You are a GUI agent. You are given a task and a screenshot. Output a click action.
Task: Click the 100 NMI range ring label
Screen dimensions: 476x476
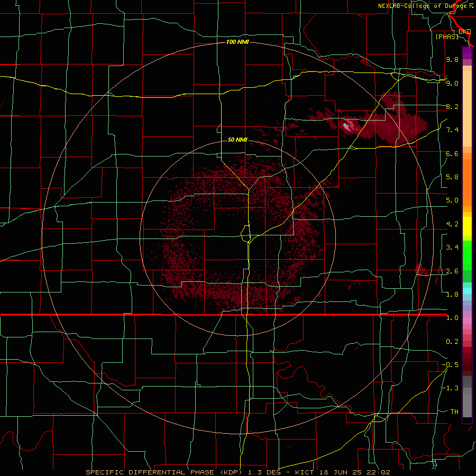click(x=237, y=42)
